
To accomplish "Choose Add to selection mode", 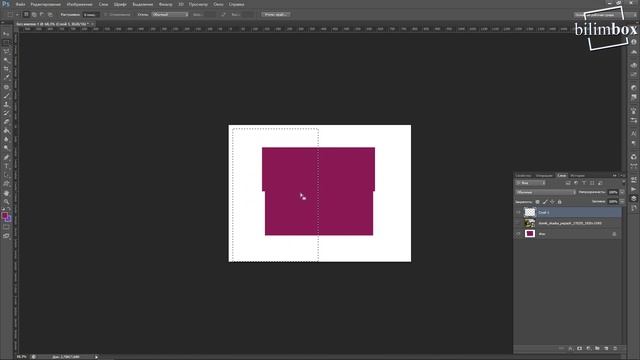I will 34,15.
